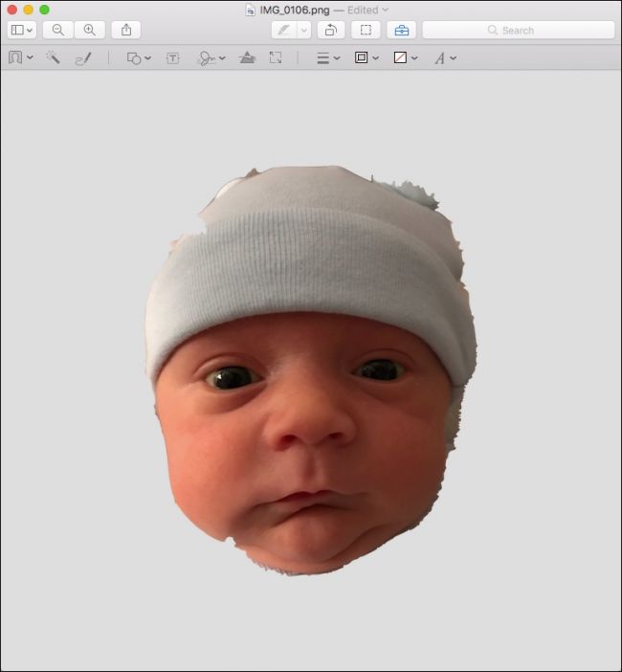
Task: Toggle the Markup toolbox button
Action: (x=401, y=30)
